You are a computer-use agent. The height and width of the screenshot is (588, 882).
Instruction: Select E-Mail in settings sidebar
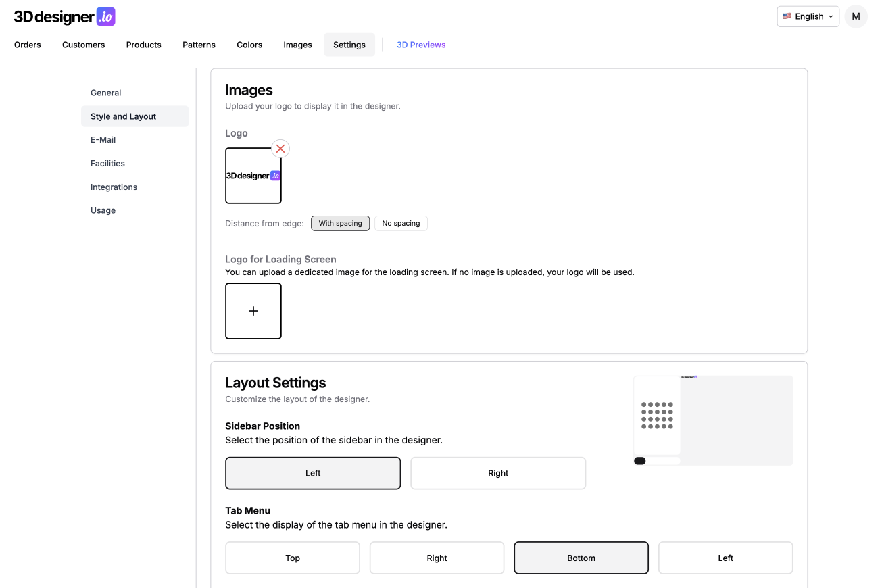(103, 140)
